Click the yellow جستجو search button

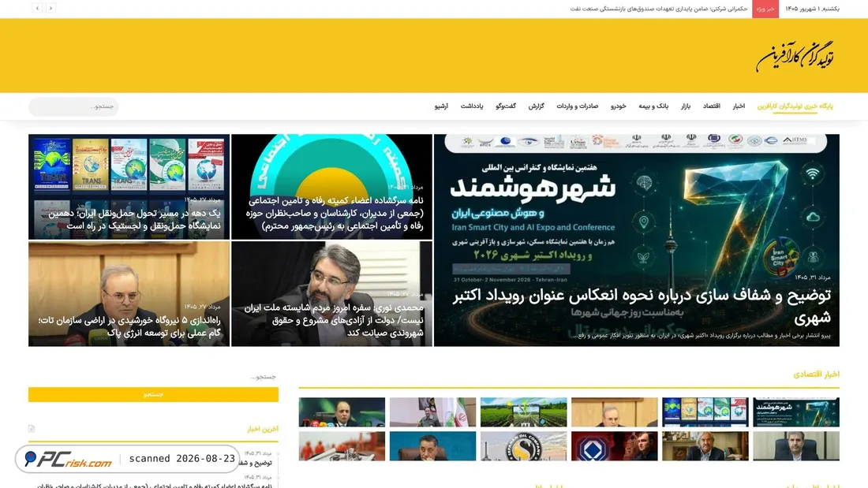(153, 394)
